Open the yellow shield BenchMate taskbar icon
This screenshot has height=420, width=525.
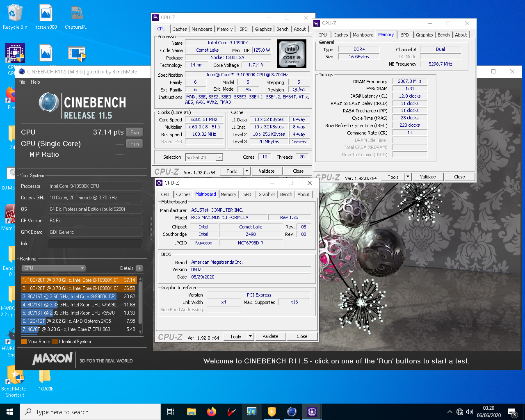(272, 412)
